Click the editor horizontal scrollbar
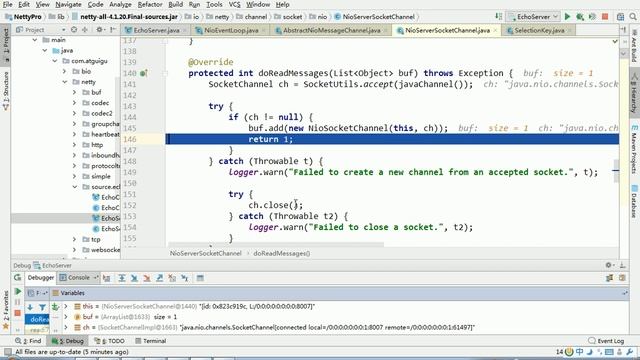Screen dimensions: 640x360 [276, 244]
